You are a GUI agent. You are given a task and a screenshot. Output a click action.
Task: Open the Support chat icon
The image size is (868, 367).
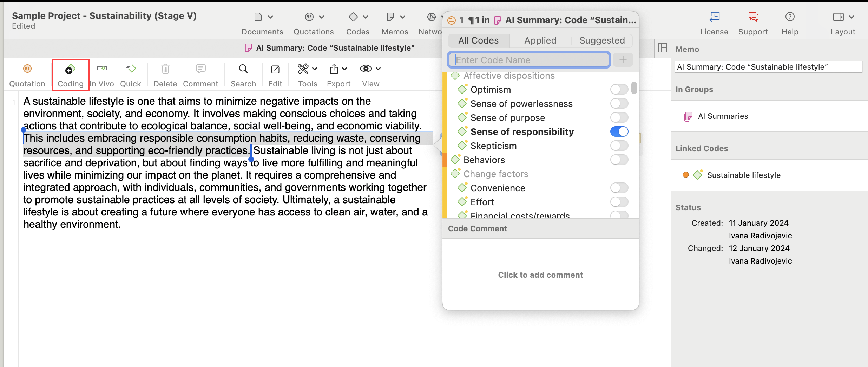[x=753, y=17]
